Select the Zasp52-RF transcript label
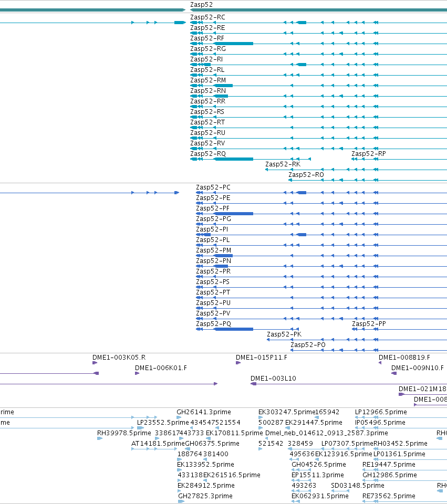Image resolution: width=447 pixels, height=504 pixels. coord(207,38)
